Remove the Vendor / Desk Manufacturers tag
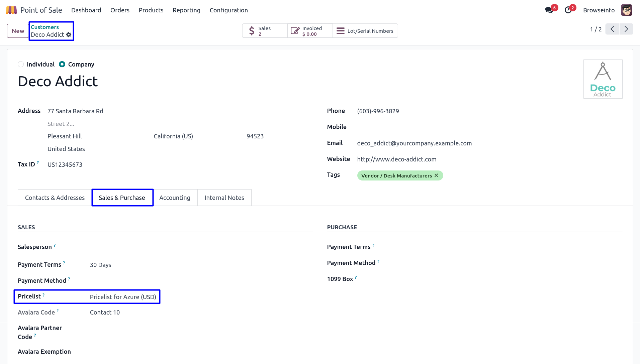The height and width of the screenshot is (364, 640). [436, 175]
